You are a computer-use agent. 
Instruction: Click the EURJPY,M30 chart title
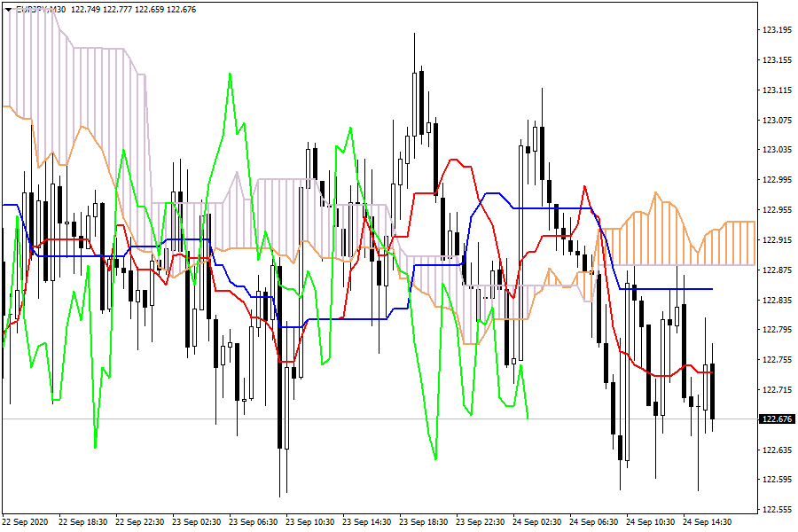pos(41,9)
